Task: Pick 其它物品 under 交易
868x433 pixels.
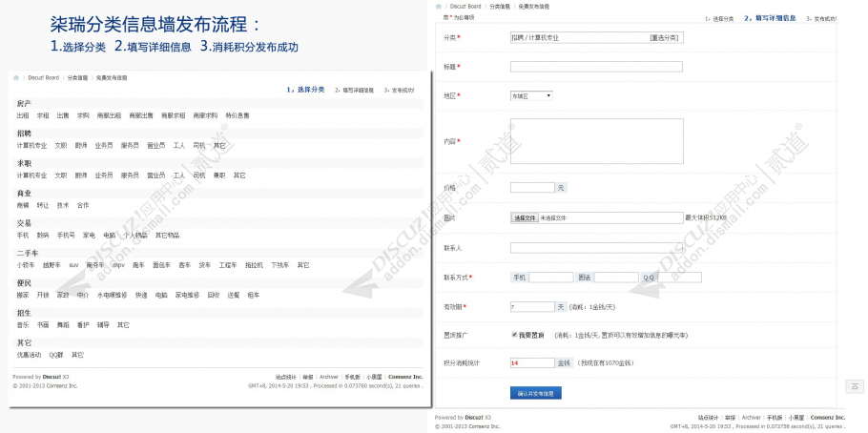Action: [x=167, y=236]
